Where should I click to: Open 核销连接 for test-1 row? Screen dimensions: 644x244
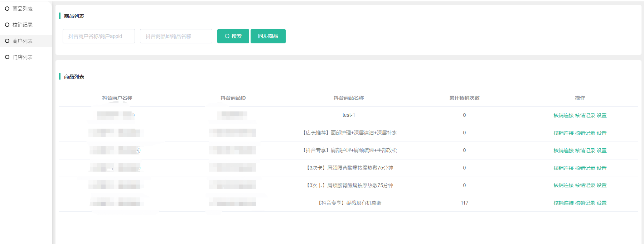[x=563, y=115]
